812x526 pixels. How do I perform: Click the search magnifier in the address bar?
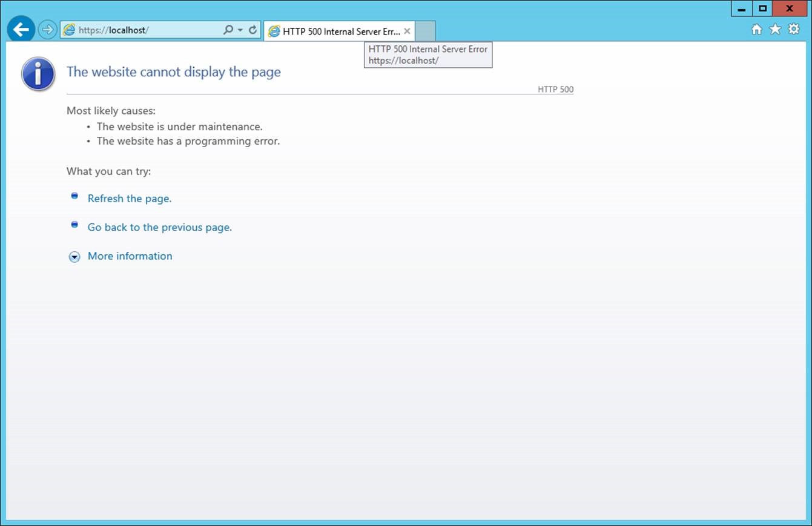228,30
